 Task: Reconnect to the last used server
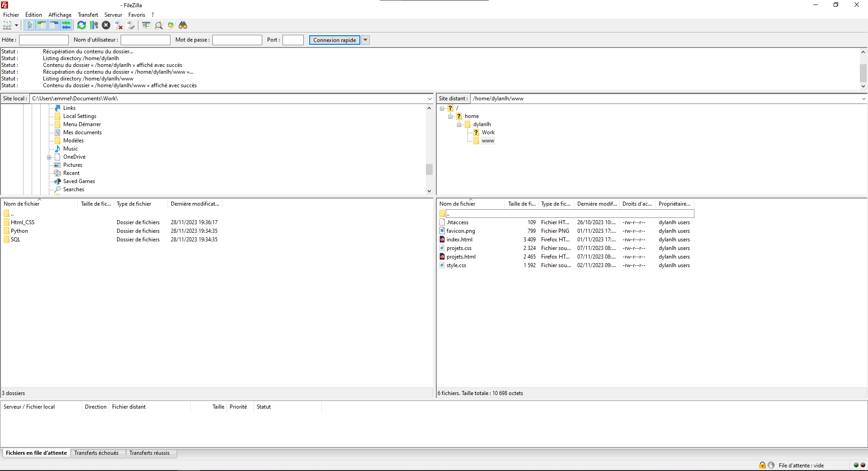(131, 25)
